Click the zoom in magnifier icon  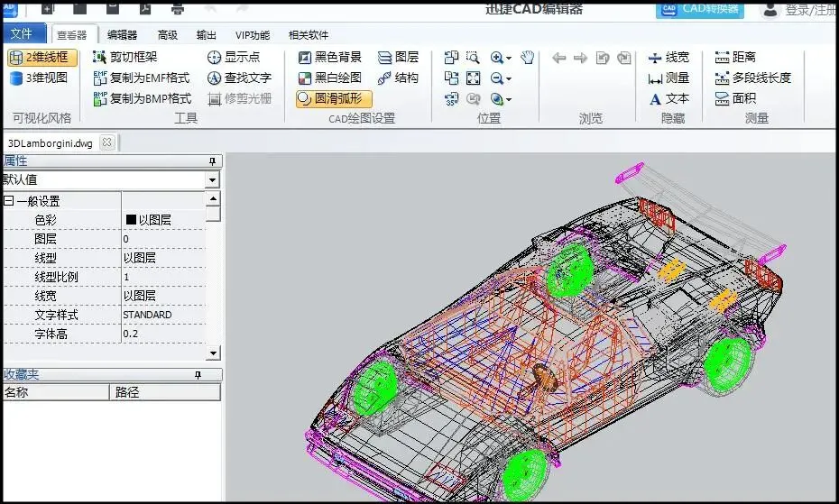[496, 57]
